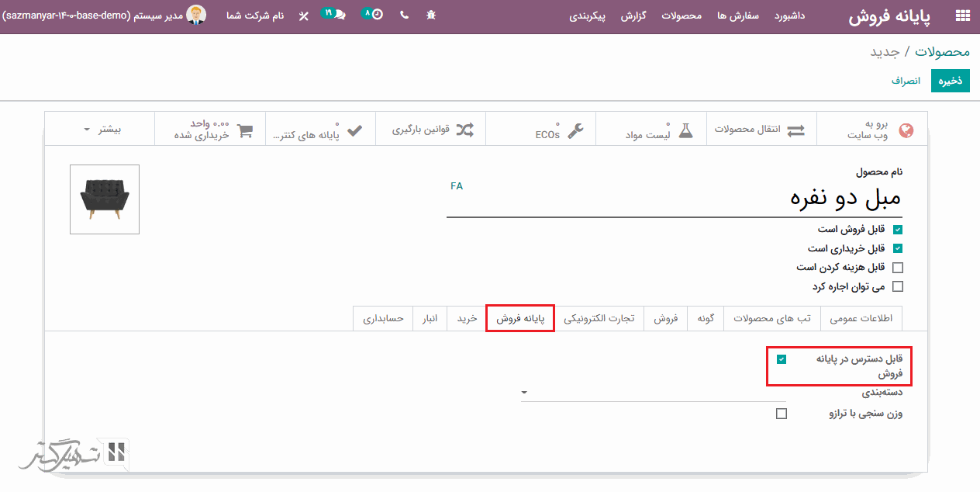Click the 'ذخیره' save button
Image resolution: width=980 pixels, height=492 pixels.
[950, 81]
